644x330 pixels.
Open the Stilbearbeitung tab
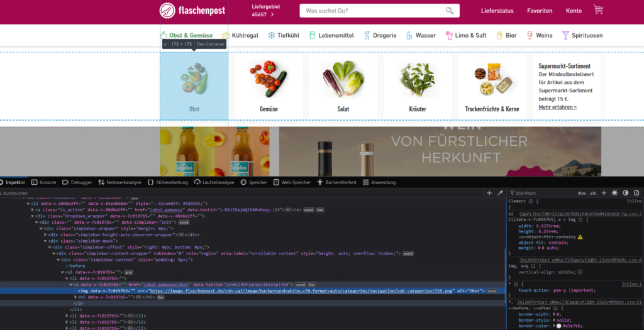(167, 182)
